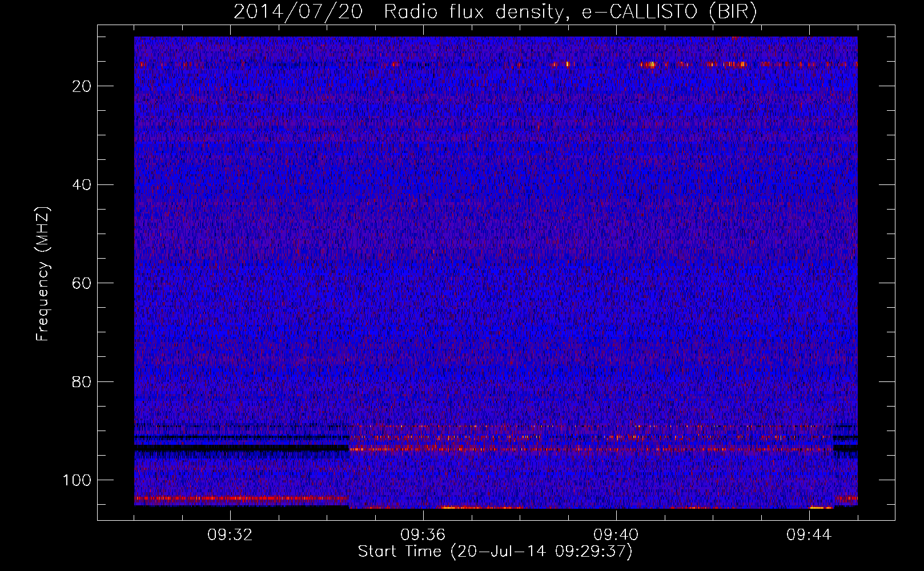Click the 09:36 time tick label
Viewport: 924px width, 571px height.
[423, 535]
